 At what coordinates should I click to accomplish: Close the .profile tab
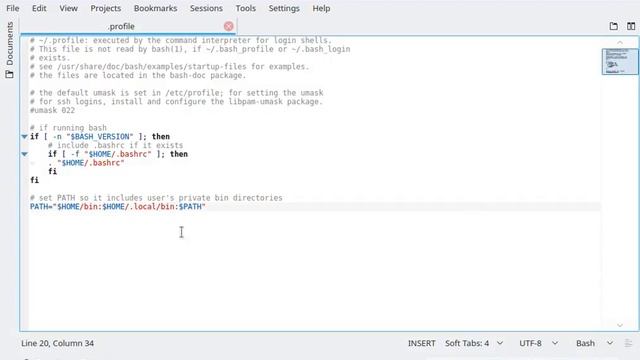(229, 26)
